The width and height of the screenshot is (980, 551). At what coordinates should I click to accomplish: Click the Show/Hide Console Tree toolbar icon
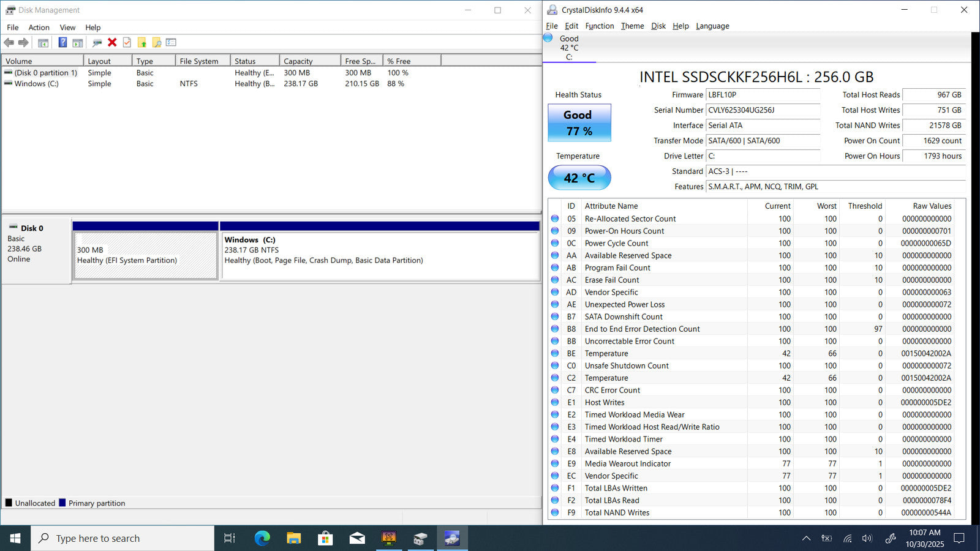(43, 42)
